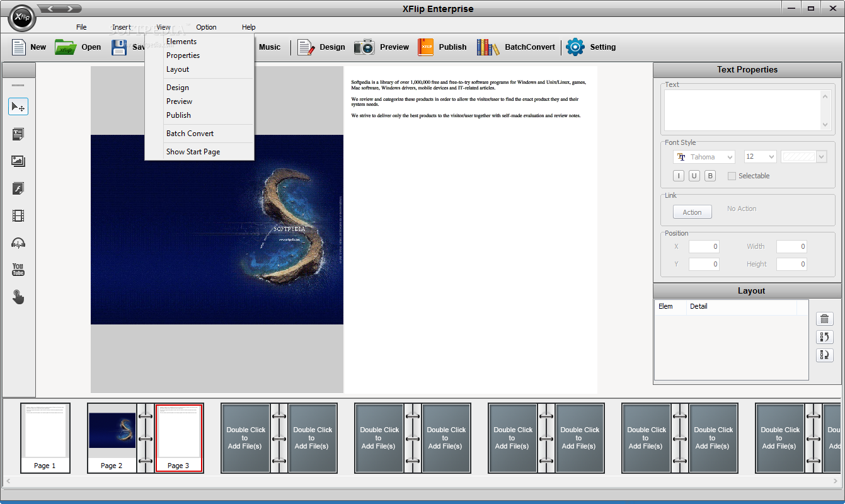Select the Page 3 thumbnail
845x504 pixels.
coord(179,438)
